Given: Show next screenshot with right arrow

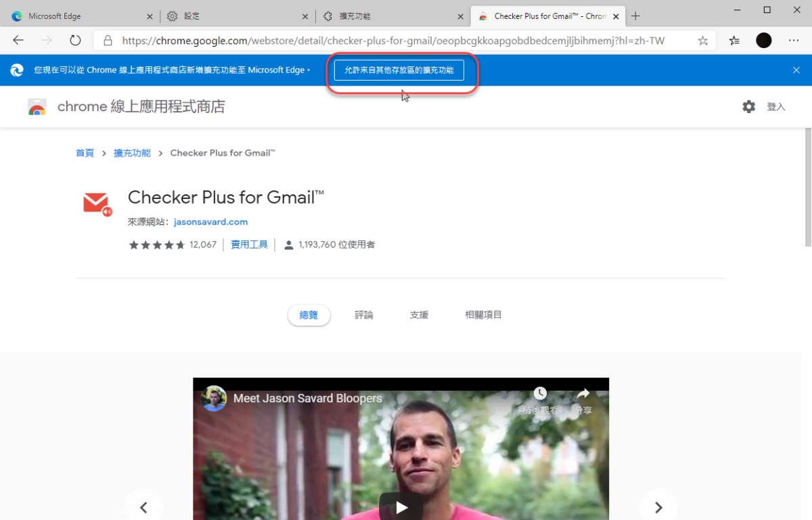Looking at the screenshot, I should [x=658, y=507].
